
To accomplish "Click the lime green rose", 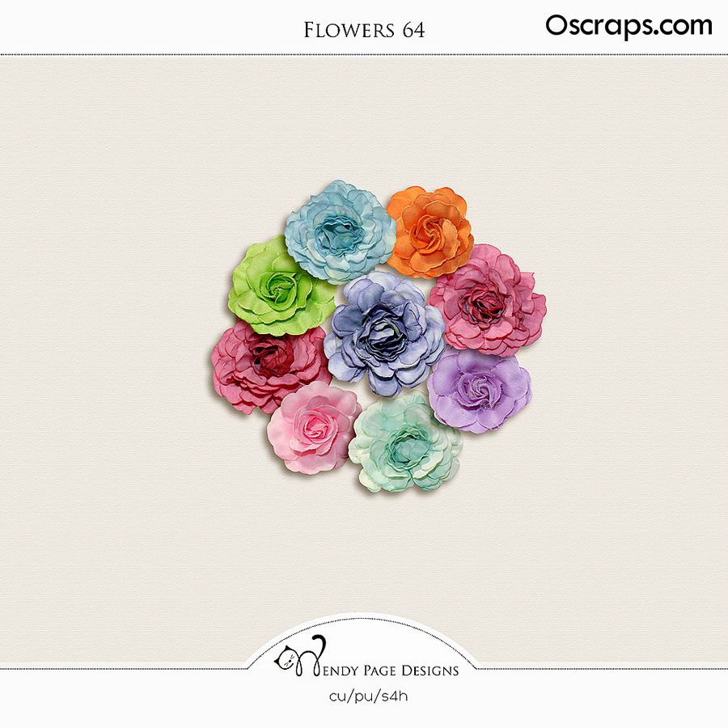I will point(280,286).
